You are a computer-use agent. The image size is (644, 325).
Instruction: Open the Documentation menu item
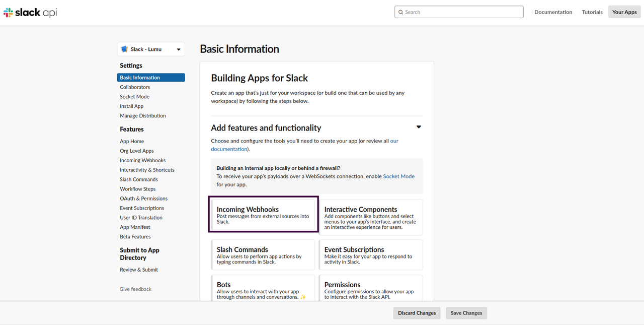(x=553, y=12)
